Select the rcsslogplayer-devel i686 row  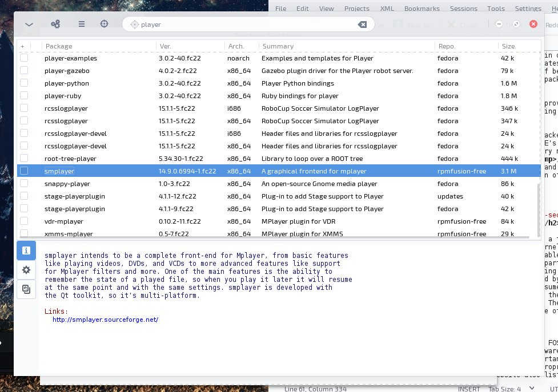(279, 134)
